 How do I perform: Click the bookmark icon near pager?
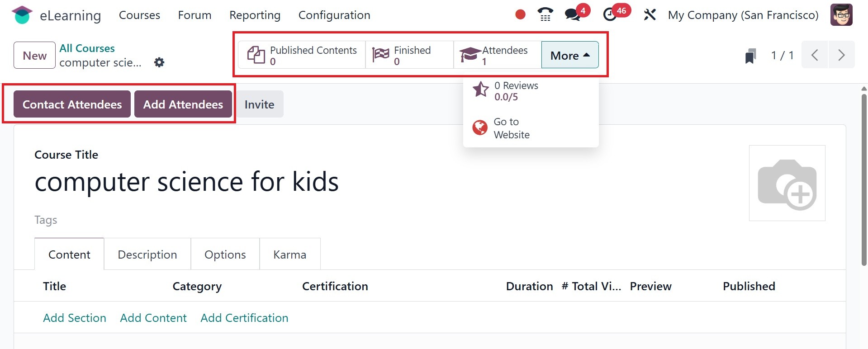click(750, 56)
